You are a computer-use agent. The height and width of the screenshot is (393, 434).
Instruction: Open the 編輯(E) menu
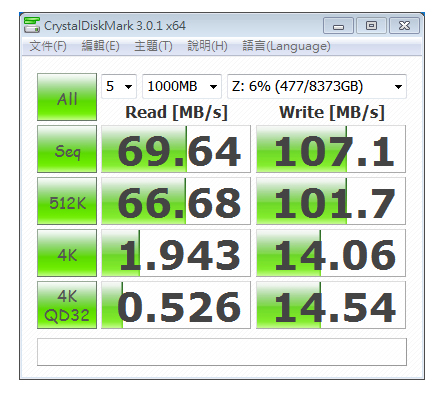pos(100,46)
